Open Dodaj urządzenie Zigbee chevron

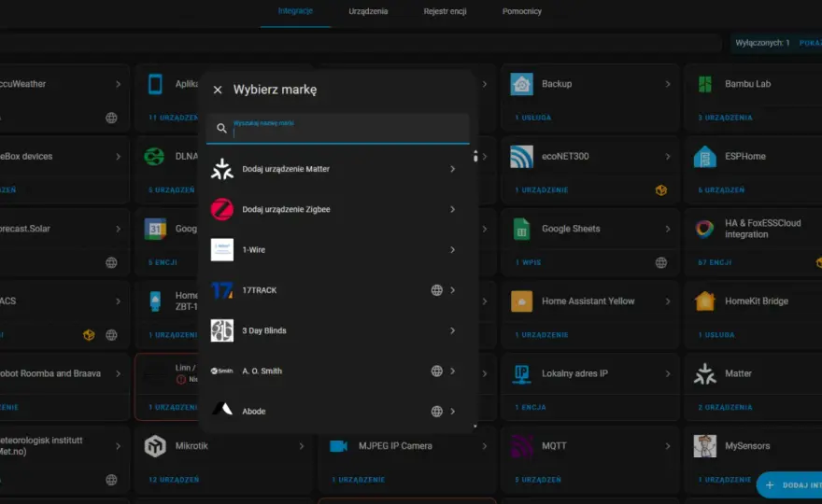pos(452,210)
